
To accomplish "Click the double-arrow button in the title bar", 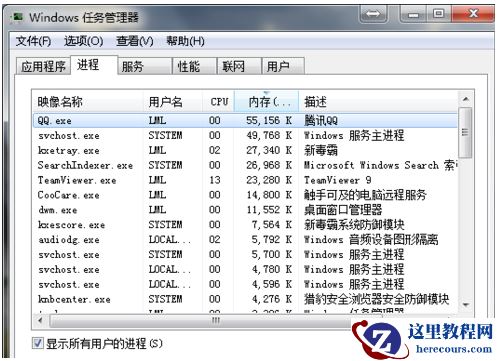I will pyautogui.click(x=373, y=14).
